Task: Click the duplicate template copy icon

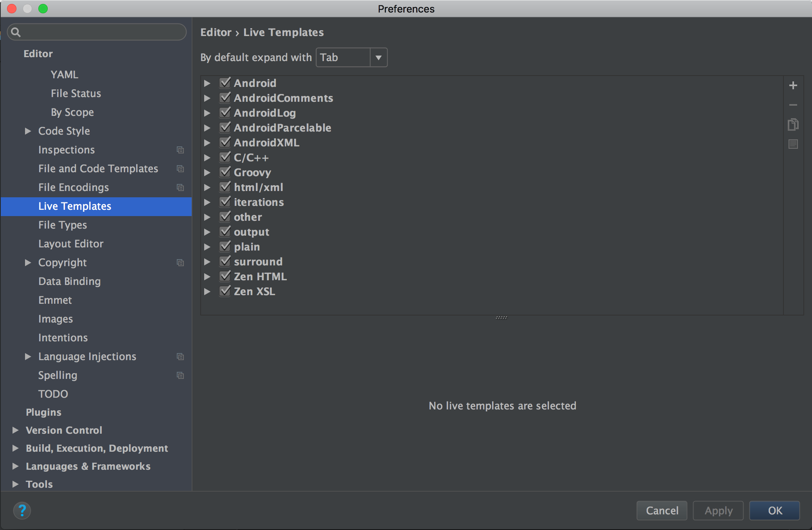Action: tap(793, 124)
